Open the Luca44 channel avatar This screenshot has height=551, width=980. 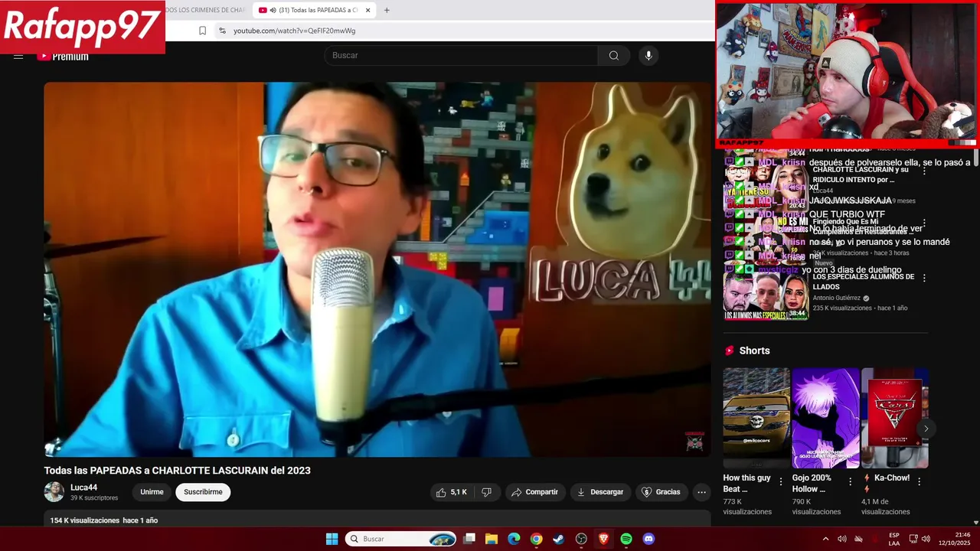(x=54, y=492)
